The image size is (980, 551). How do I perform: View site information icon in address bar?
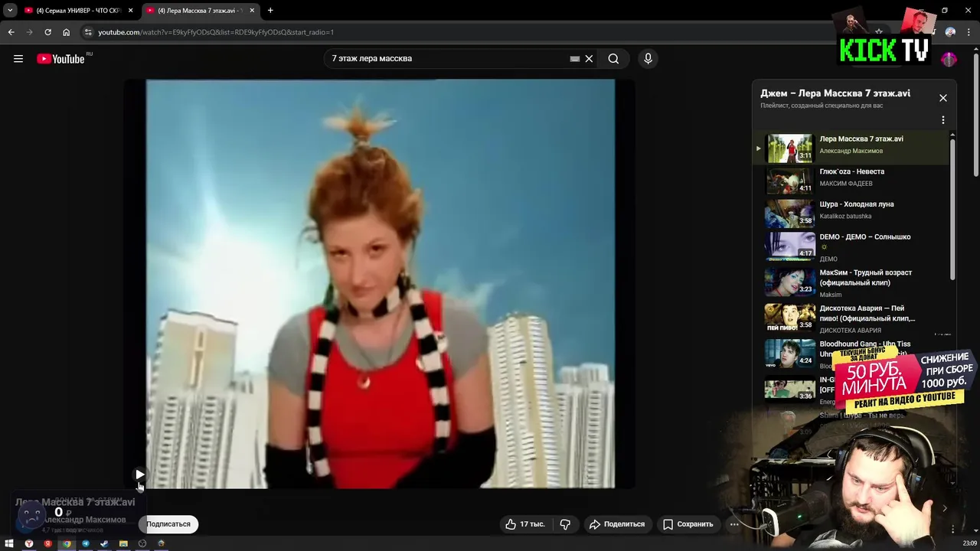click(x=88, y=32)
